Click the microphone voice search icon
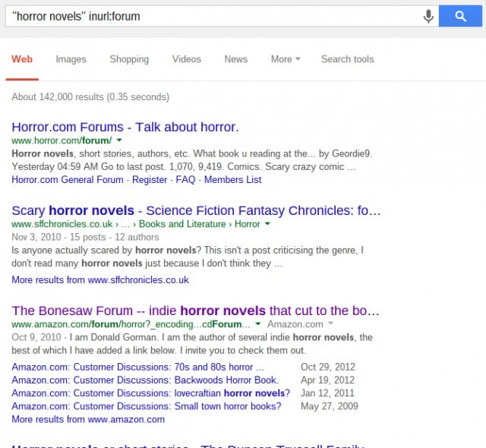486x448 pixels. (x=428, y=16)
